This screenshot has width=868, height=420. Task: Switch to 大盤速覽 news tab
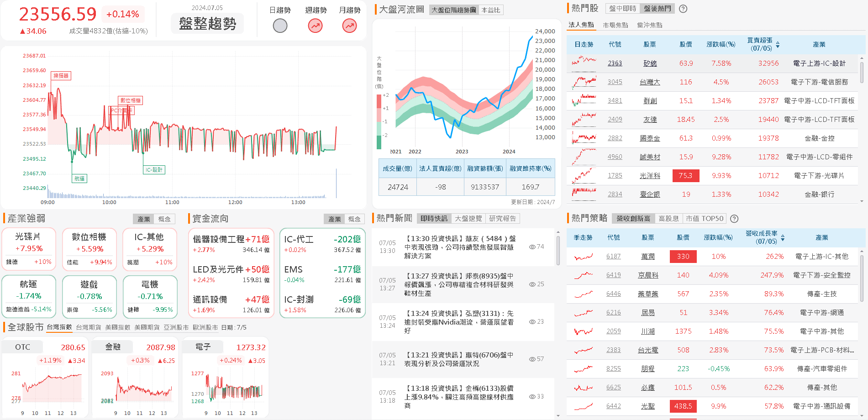pyautogui.click(x=468, y=219)
